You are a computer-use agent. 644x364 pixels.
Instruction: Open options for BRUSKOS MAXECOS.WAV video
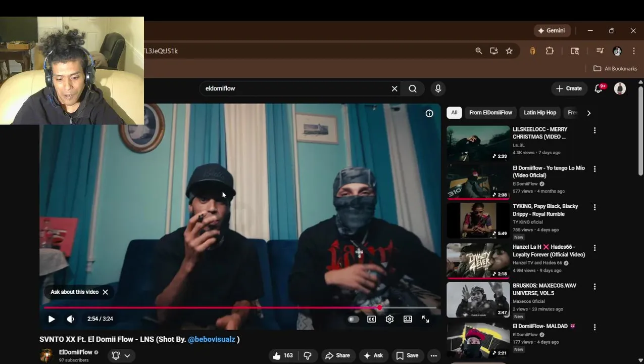tap(595, 287)
